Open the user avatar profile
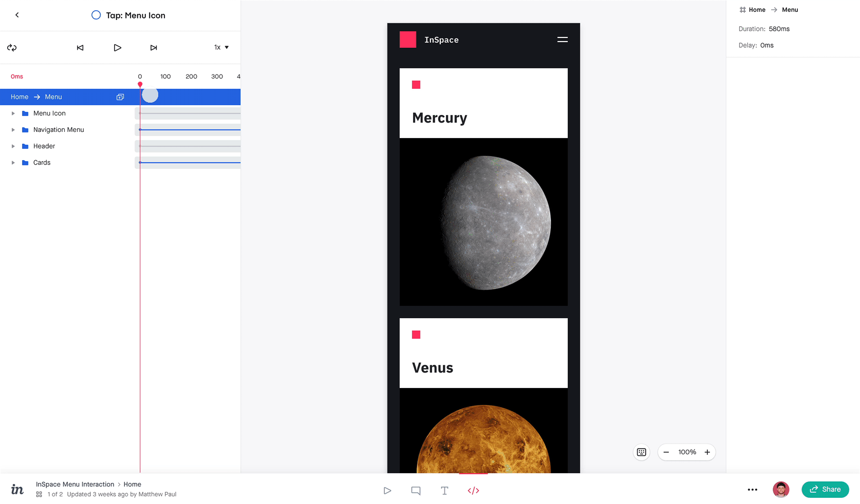Screen dimensions: 860x504 [x=781, y=490]
